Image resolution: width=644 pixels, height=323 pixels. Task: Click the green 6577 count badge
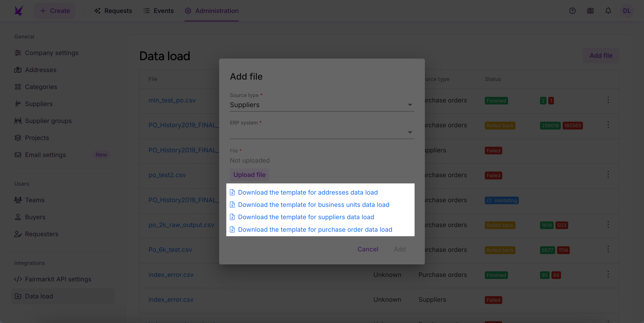[547, 250]
